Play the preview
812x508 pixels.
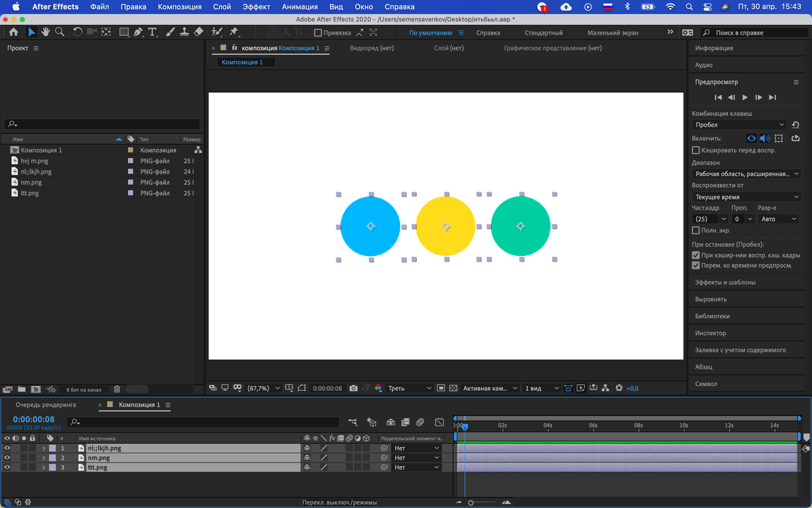pyautogui.click(x=745, y=98)
